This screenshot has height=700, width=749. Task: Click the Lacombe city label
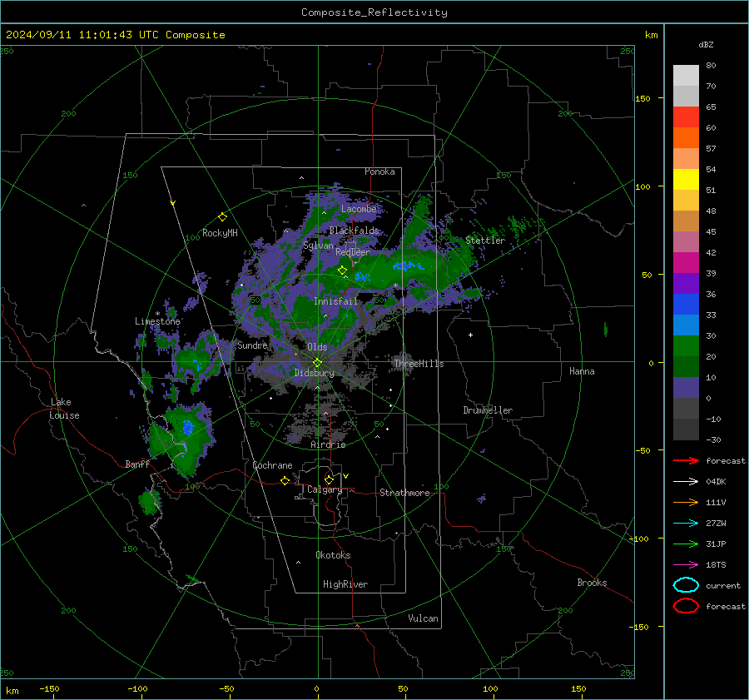click(359, 209)
